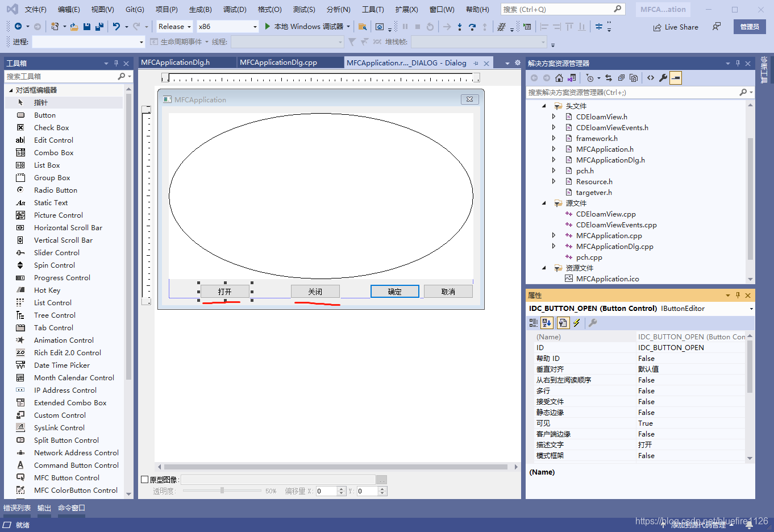Click the 取消 cancel button in the dialog

(448, 292)
